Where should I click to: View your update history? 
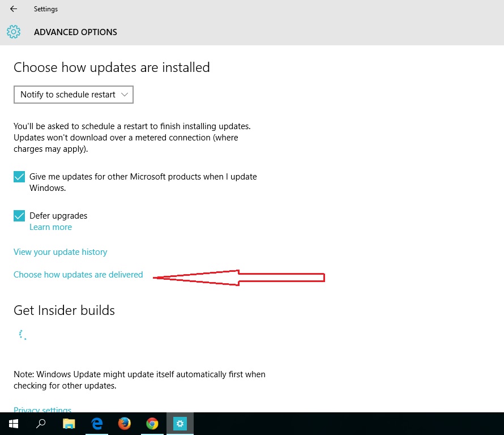[60, 252]
